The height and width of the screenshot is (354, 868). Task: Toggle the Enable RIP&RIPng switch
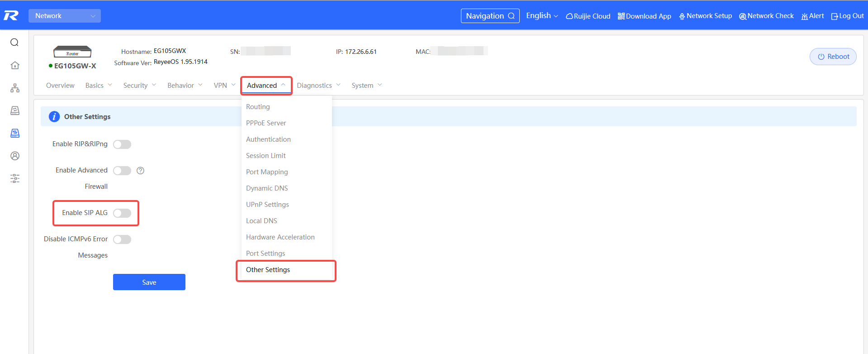(122, 144)
